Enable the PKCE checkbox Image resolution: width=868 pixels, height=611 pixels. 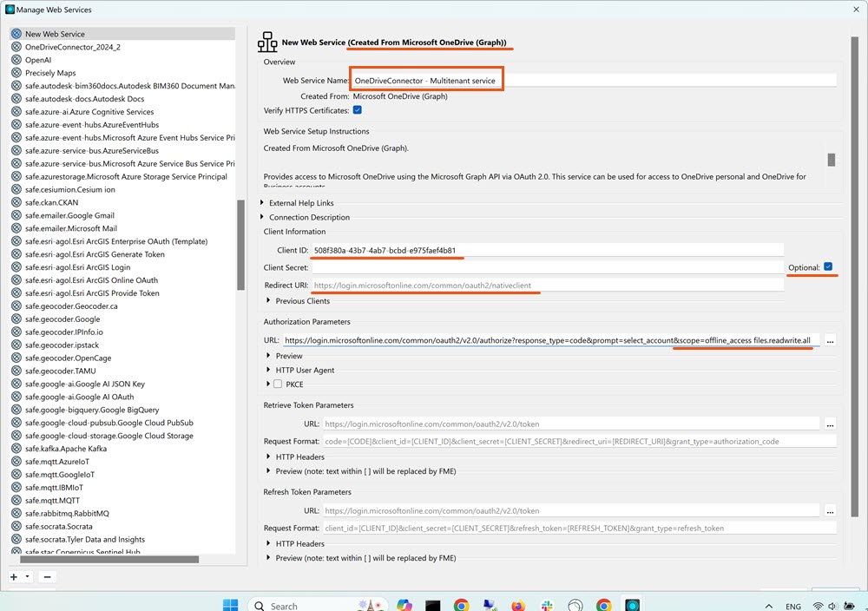pyautogui.click(x=278, y=384)
